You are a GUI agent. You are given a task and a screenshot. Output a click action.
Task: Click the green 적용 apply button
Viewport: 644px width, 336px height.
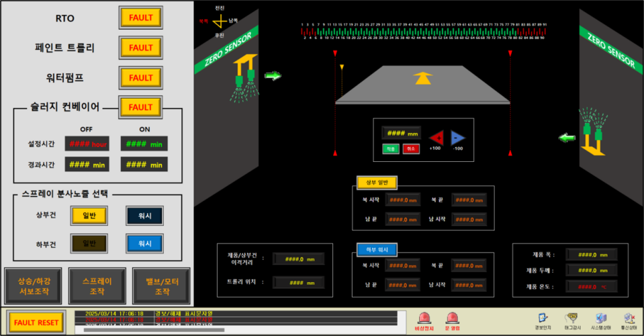click(390, 149)
